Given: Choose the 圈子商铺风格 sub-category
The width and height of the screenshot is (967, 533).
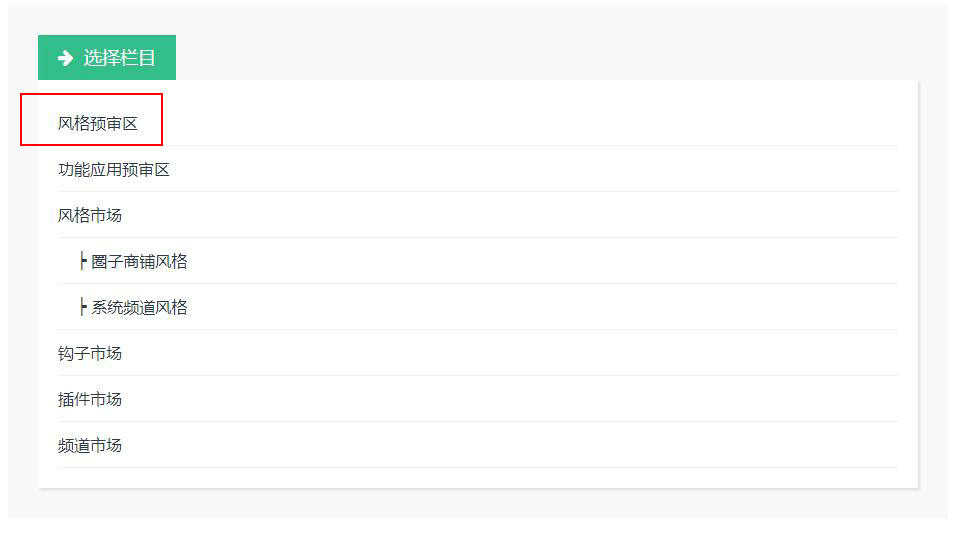Looking at the screenshot, I should pos(139,262).
